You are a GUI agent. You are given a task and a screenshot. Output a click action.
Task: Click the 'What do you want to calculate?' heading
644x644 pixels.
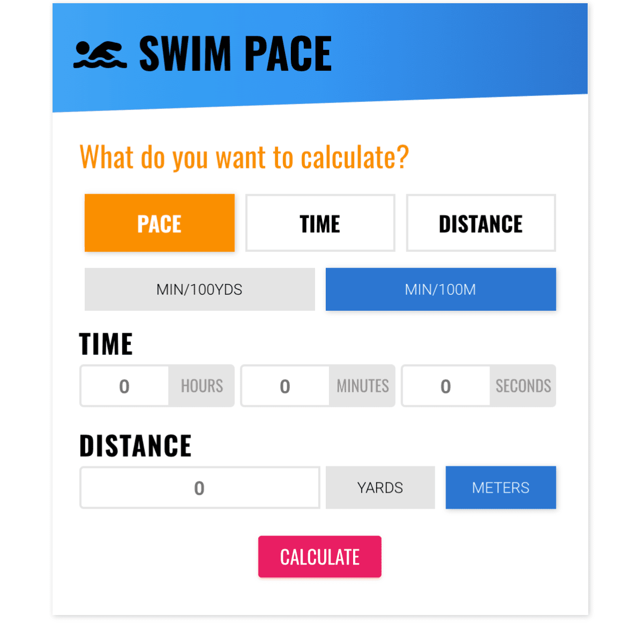pyautogui.click(x=244, y=157)
